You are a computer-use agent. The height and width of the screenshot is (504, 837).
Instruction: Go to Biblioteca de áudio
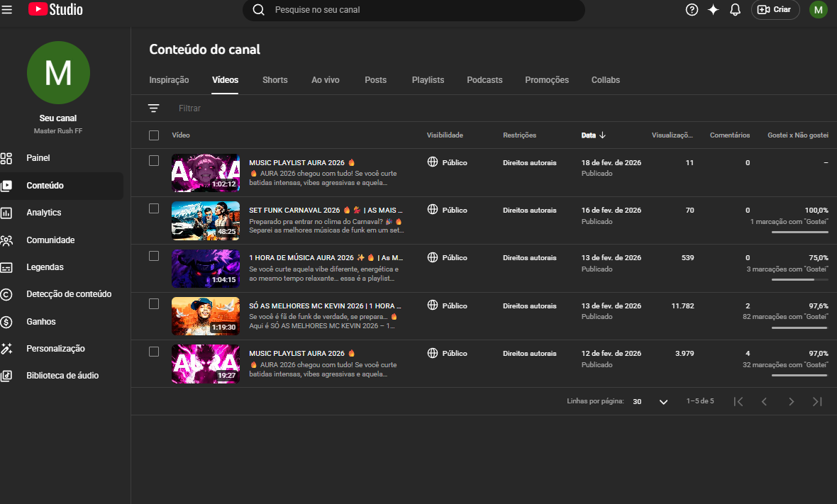[62, 376]
